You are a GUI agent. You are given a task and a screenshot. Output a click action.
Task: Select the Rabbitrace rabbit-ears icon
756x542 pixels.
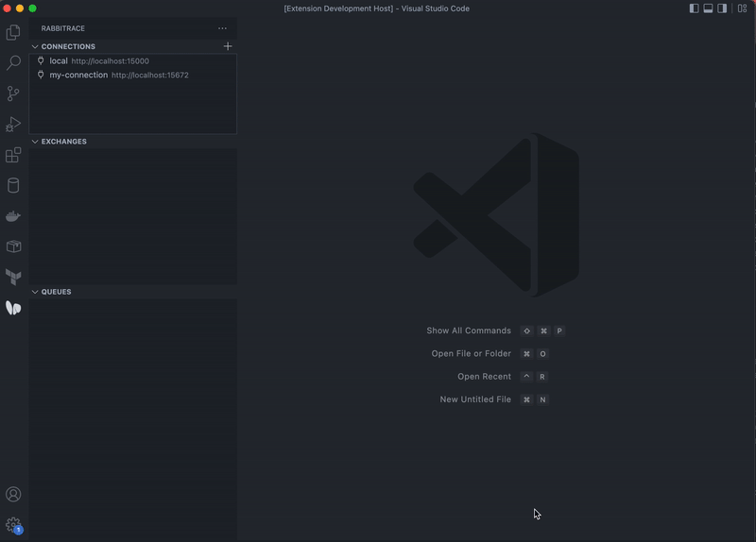click(13, 308)
